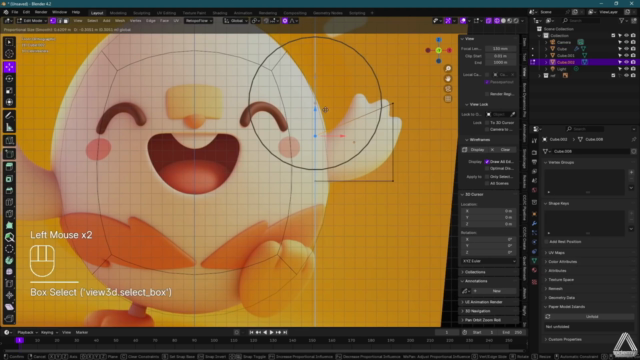Screen dimensions: 640x360
Task: Click the Paper Model refresh icon beside Unfold
Action: pos(548,317)
